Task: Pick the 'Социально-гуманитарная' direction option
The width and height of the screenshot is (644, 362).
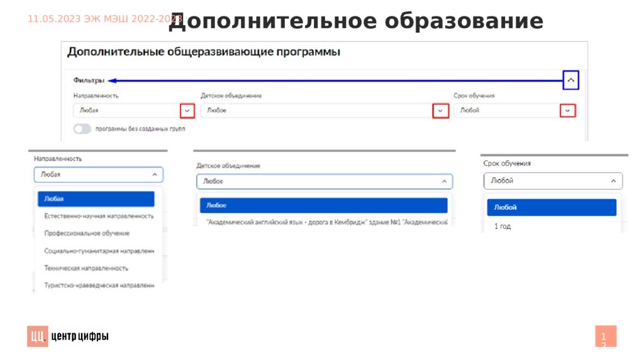Action: [99, 251]
